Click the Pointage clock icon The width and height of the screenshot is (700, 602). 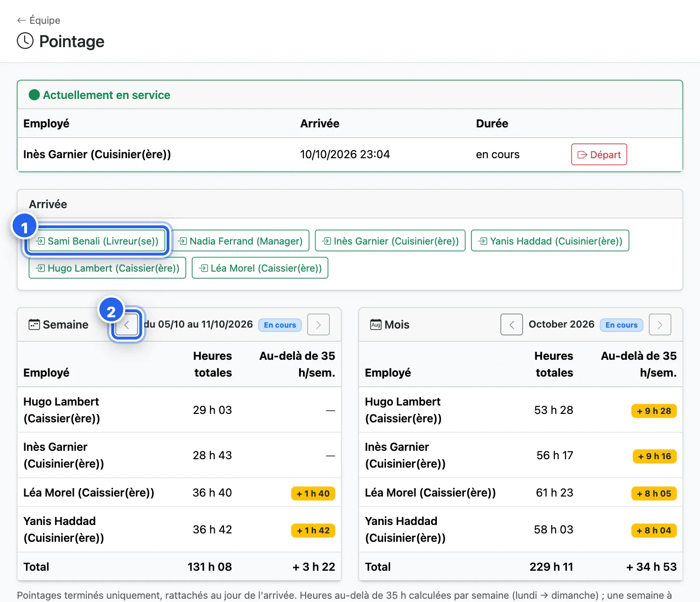pyautogui.click(x=25, y=41)
